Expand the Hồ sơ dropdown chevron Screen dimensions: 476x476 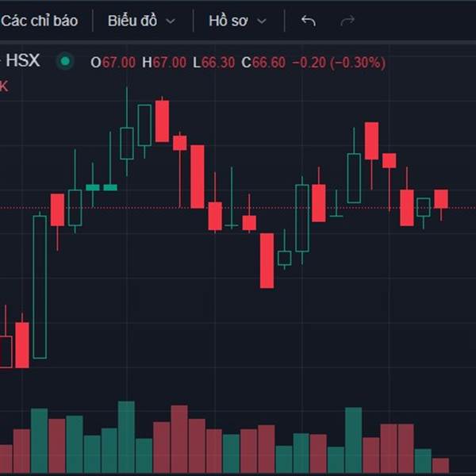click(x=262, y=21)
